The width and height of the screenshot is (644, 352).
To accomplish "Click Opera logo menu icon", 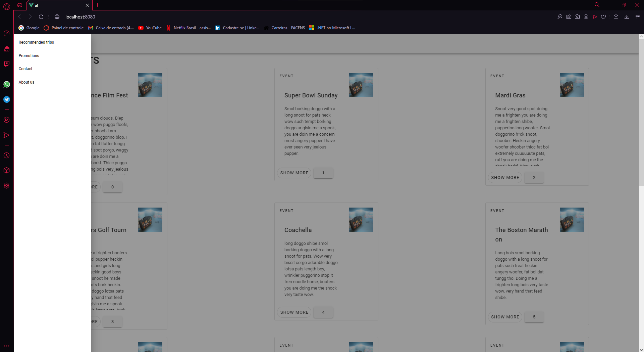I will tap(7, 6).
